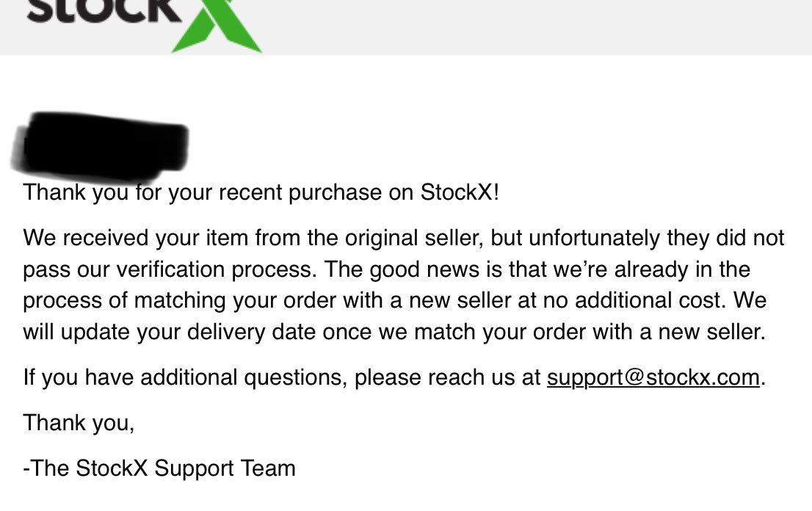Click the "Thank you for your recent purchase" line
Screen dimensions: 812x511
click(261, 192)
